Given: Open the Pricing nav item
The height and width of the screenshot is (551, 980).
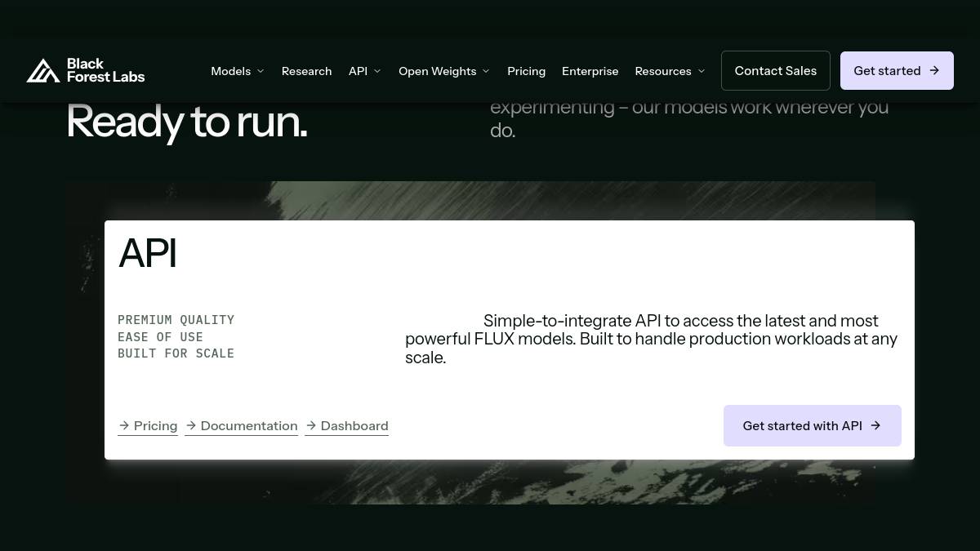Looking at the screenshot, I should pos(526,71).
